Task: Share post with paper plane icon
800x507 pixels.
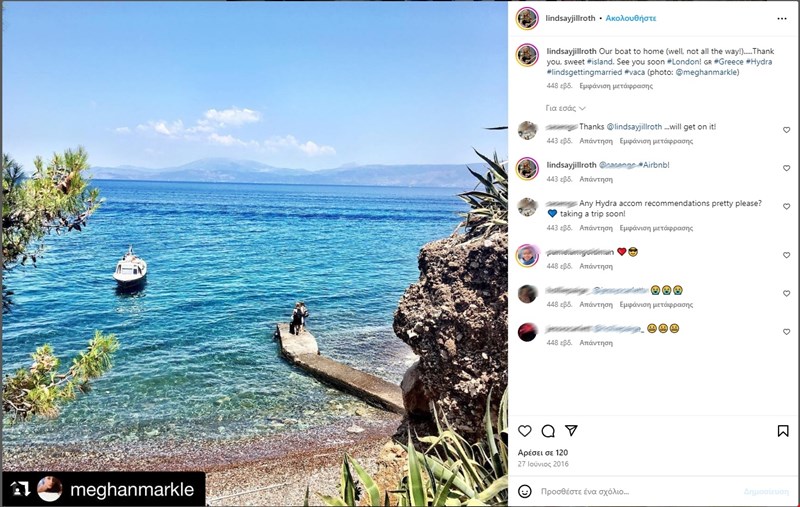Action: [x=571, y=431]
